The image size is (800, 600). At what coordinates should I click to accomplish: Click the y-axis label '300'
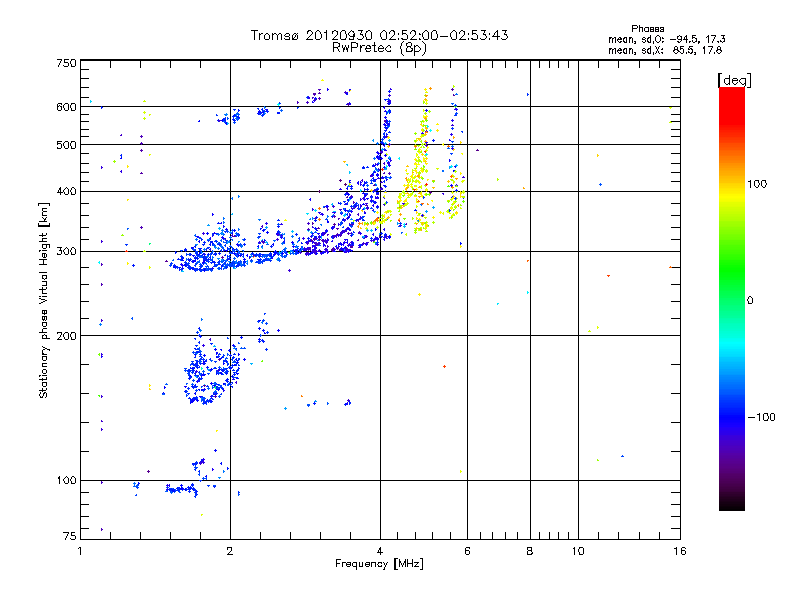pyautogui.click(x=66, y=252)
